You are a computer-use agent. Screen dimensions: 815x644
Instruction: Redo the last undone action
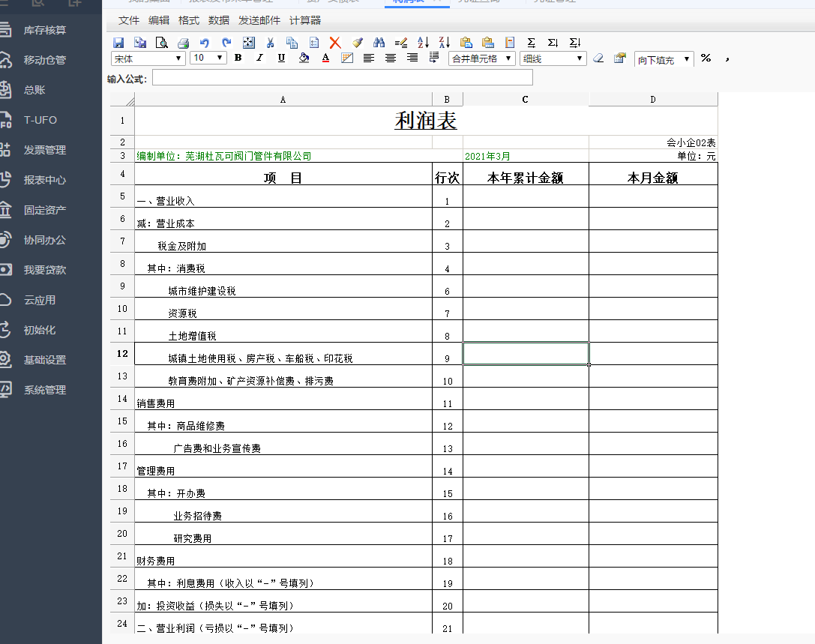(226, 43)
